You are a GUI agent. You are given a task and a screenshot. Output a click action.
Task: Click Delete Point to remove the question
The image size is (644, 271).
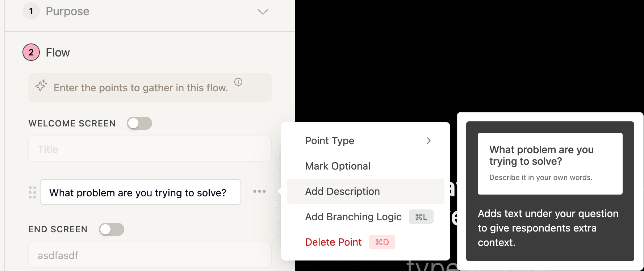[x=333, y=242]
